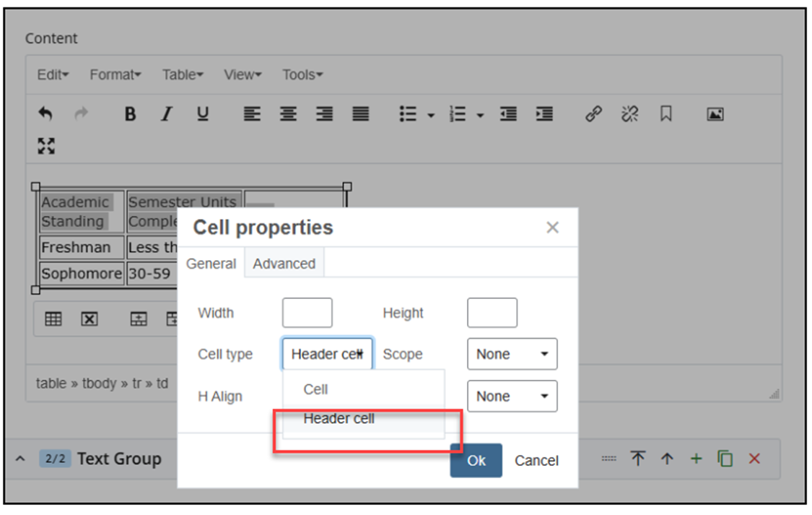Toggle Underline formatting
This screenshot has width=812, height=515.
(203, 114)
